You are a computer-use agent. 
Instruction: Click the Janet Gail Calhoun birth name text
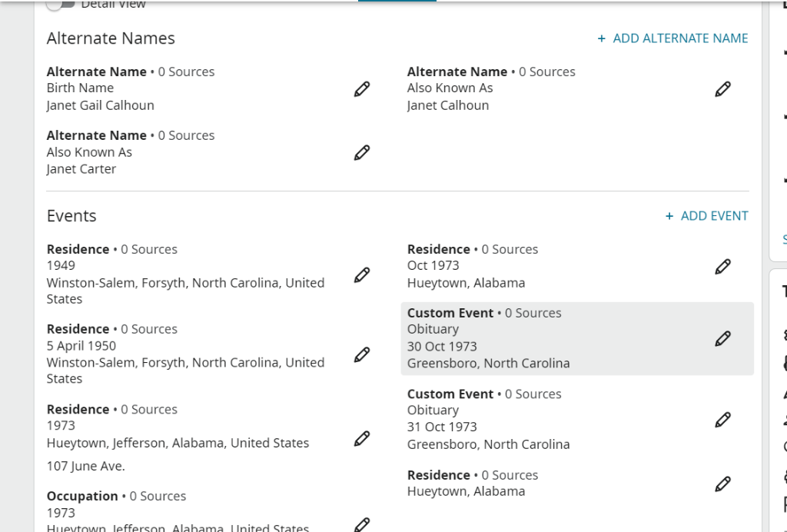pos(100,105)
